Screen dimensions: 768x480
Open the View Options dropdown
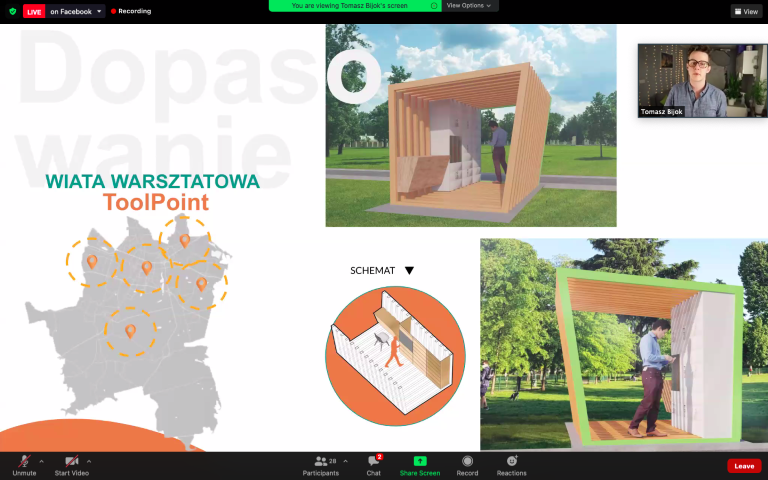(x=469, y=5)
